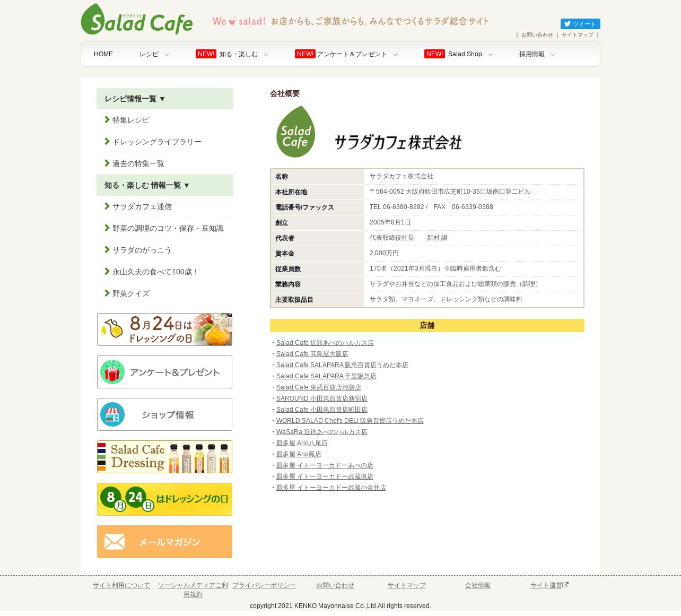Open 皿多屋 イトーヨーカドーあべの店 link
The image size is (681, 616).
point(325,465)
